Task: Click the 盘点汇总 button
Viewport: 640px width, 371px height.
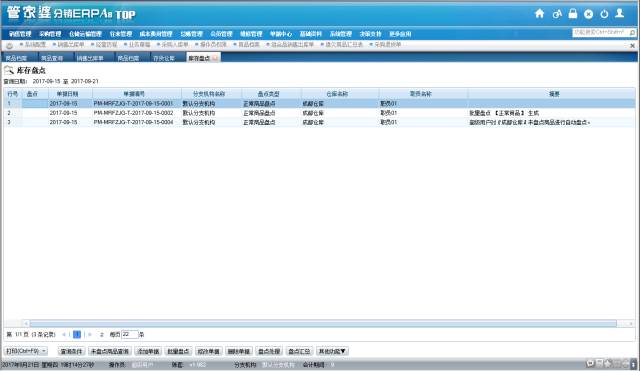Action: click(x=299, y=351)
